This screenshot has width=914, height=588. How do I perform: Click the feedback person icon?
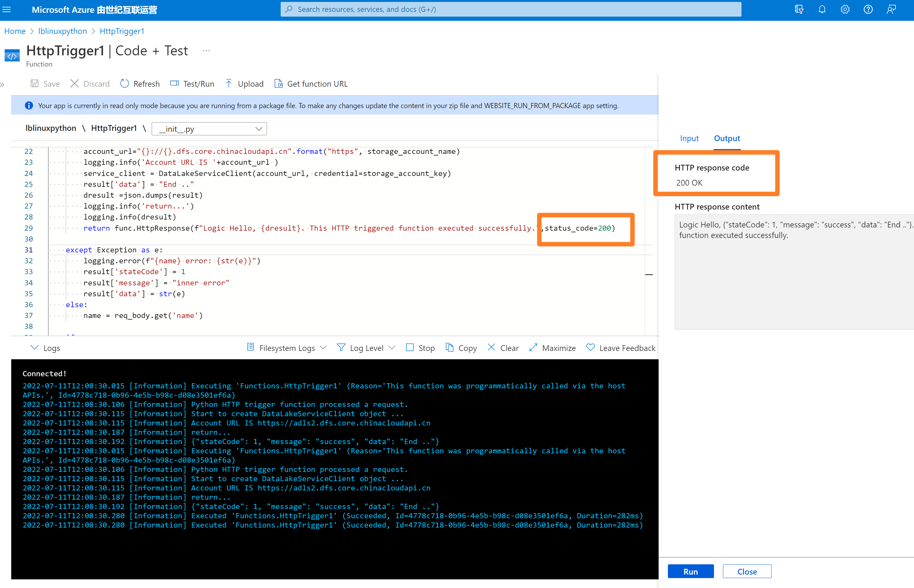click(x=891, y=10)
